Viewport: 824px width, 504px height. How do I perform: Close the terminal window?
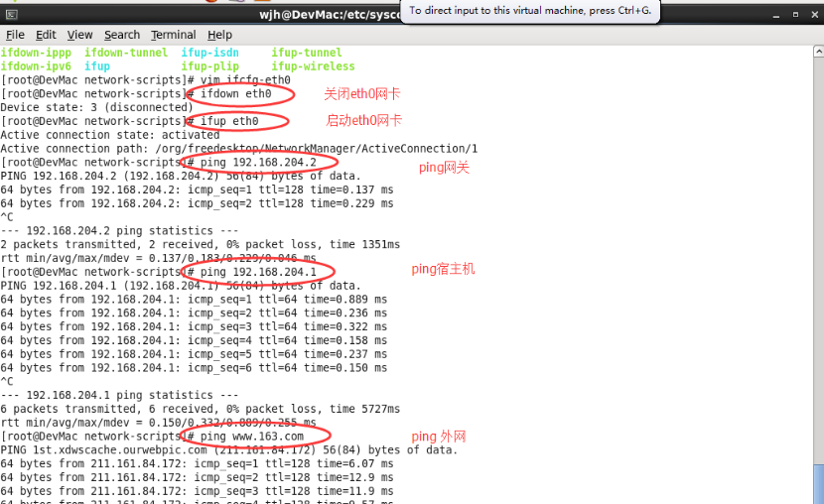tap(814, 15)
